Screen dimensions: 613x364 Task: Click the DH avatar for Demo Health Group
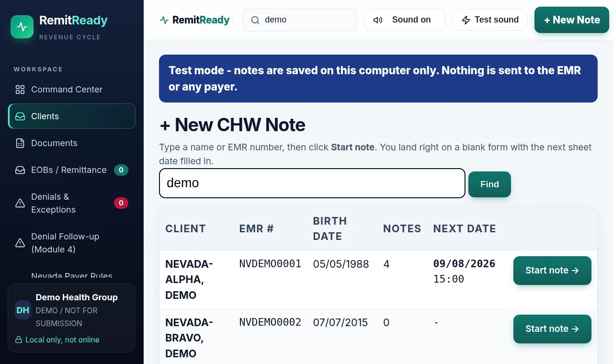(23, 310)
